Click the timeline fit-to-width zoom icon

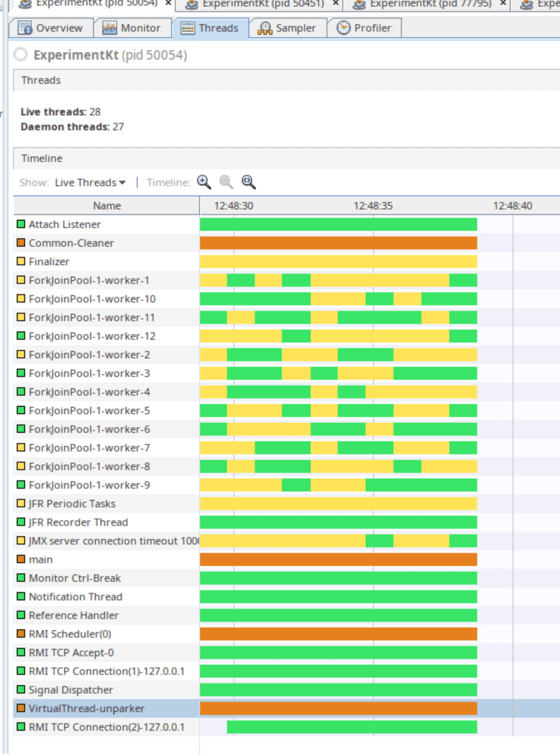click(x=248, y=182)
